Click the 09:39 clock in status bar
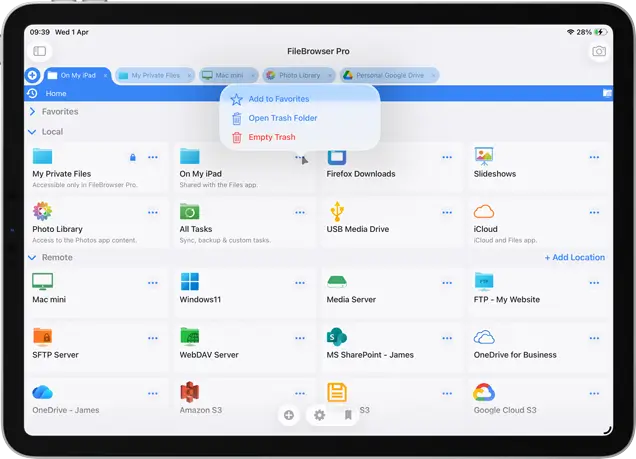 pos(40,32)
